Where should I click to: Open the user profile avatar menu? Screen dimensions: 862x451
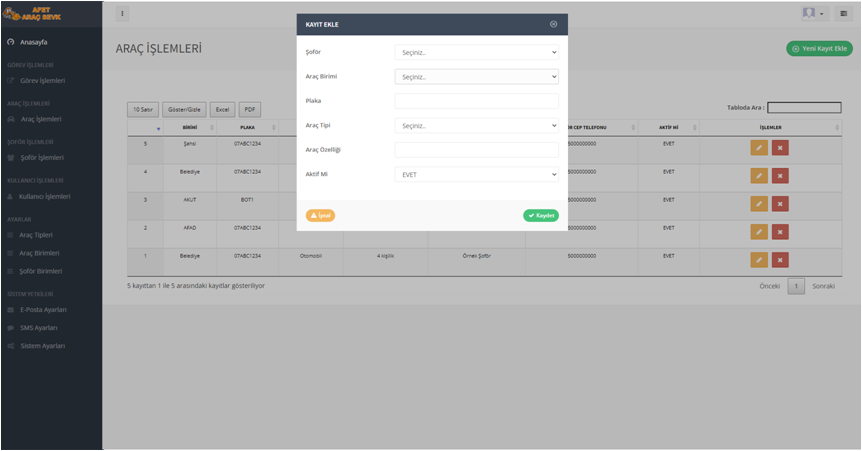click(813, 14)
